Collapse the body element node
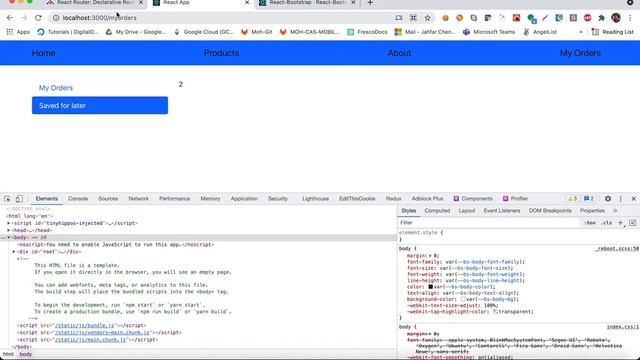 click(x=9, y=238)
